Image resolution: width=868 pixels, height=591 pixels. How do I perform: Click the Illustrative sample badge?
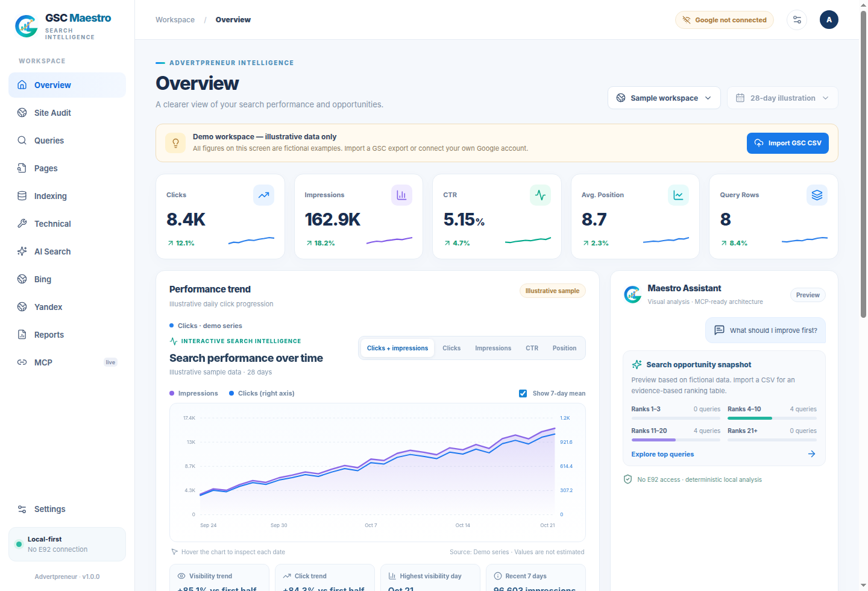(552, 291)
